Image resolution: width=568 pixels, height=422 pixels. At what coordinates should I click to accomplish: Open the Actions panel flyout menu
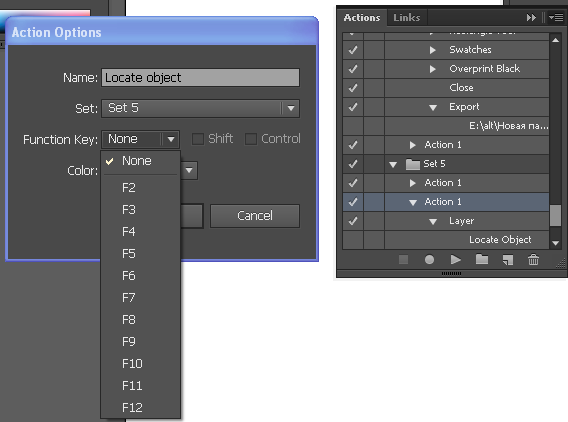[x=556, y=17]
